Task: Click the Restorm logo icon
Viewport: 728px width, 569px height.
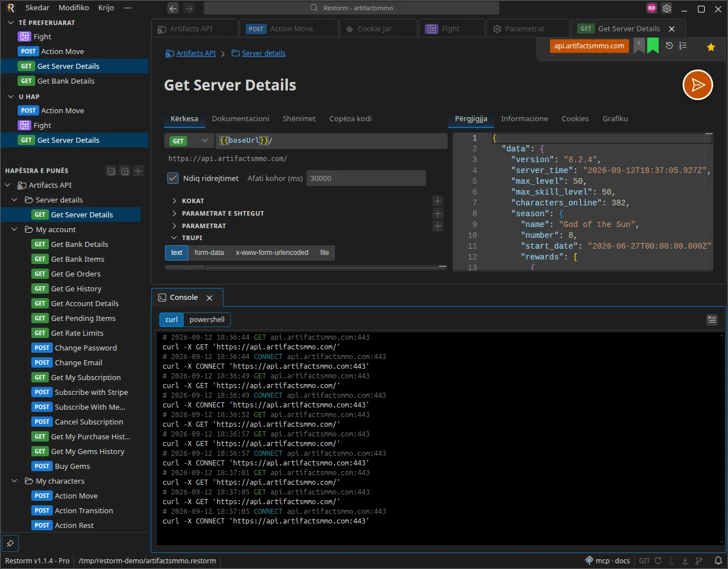Action: point(10,8)
